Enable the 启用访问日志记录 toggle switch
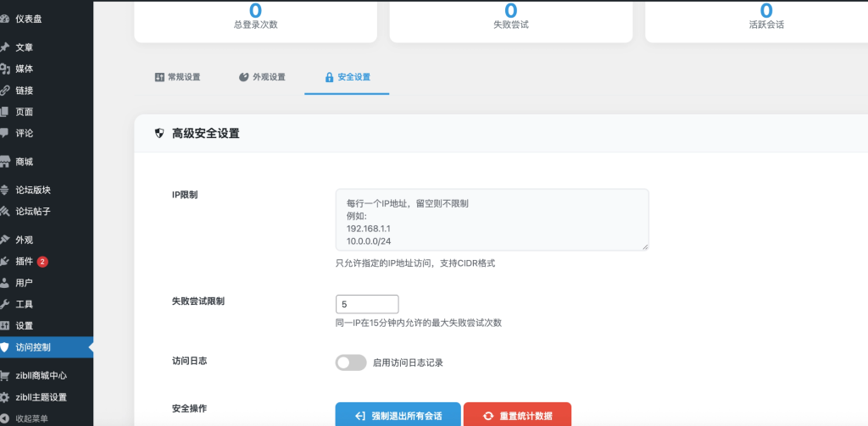The image size is (868, 426). pyautogui.click(x=351, y=363)
